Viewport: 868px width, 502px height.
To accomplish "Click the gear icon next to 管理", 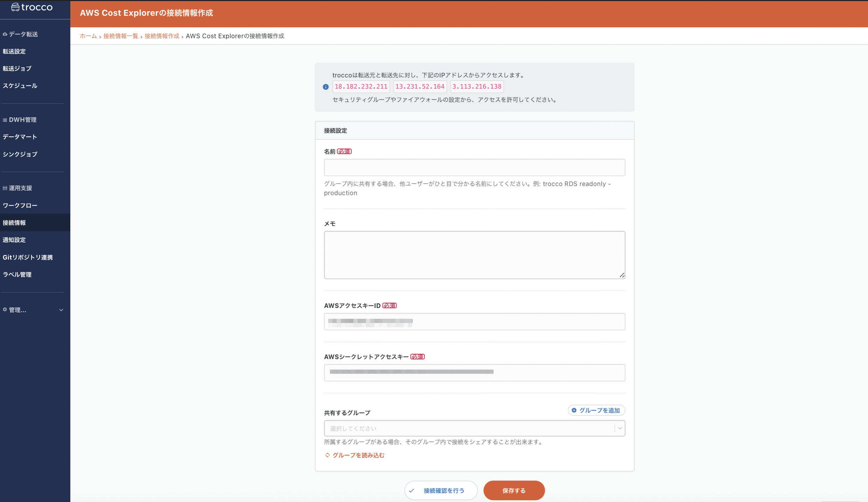I will (x=5, y=309).
